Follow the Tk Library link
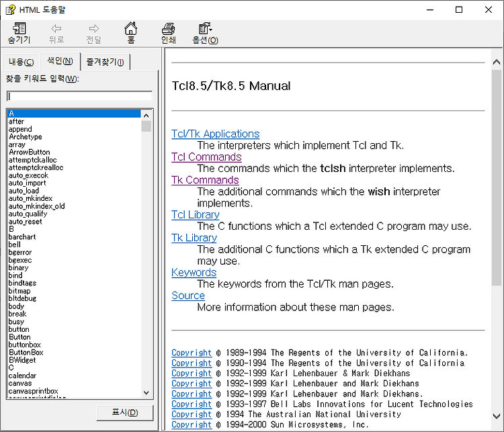Screen dimensions: 504x432 point(194,238)
